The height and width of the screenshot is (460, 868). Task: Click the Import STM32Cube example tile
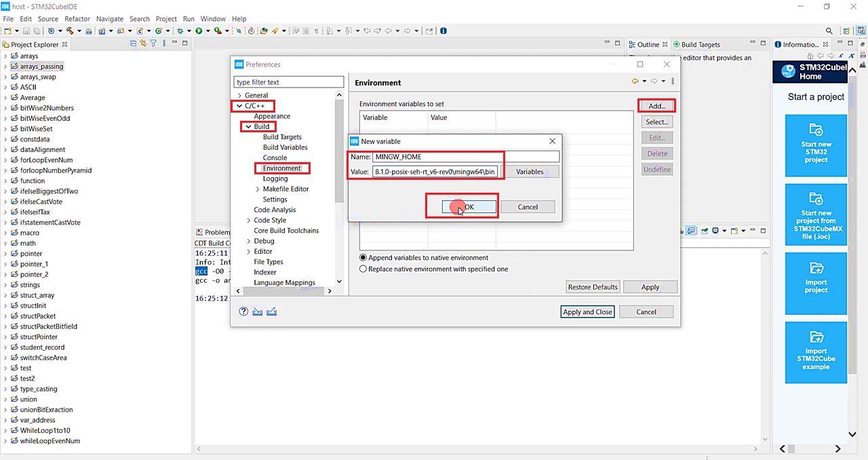(x=816, y=352)
